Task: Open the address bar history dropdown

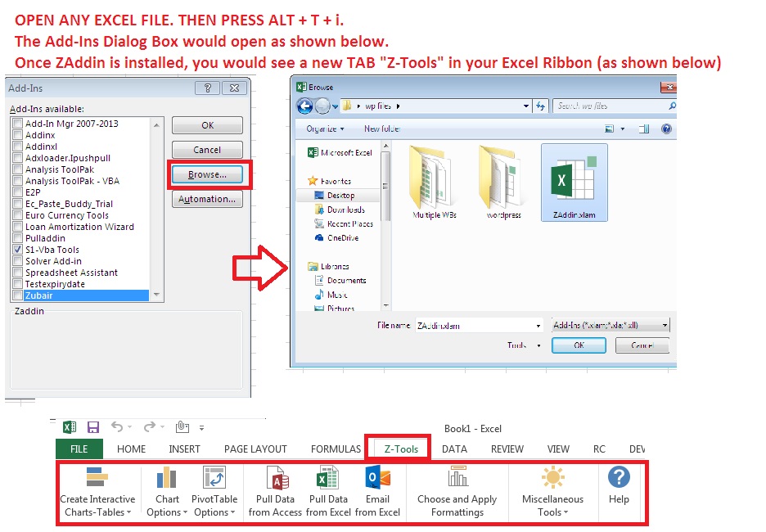Action: pos(525,106)
